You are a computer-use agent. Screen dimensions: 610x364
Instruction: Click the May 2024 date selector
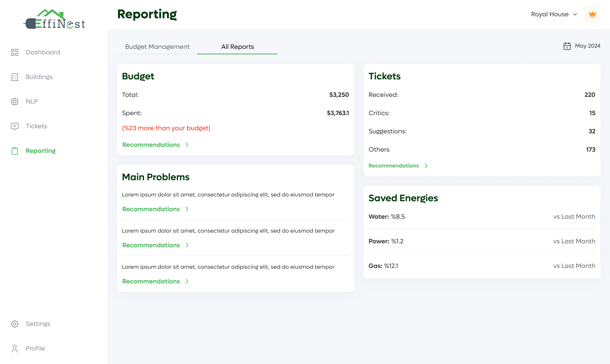pyautogui.click(x=587, y=46)
